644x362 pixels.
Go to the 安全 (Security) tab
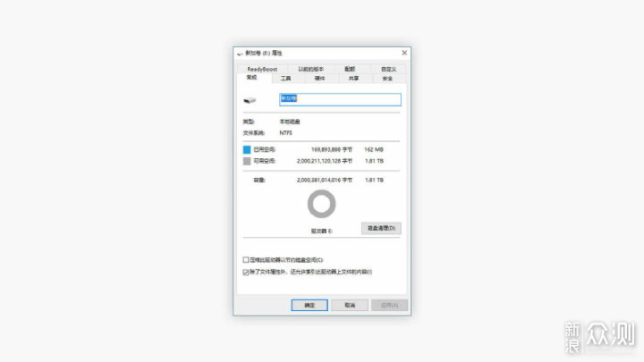(387, 78)
